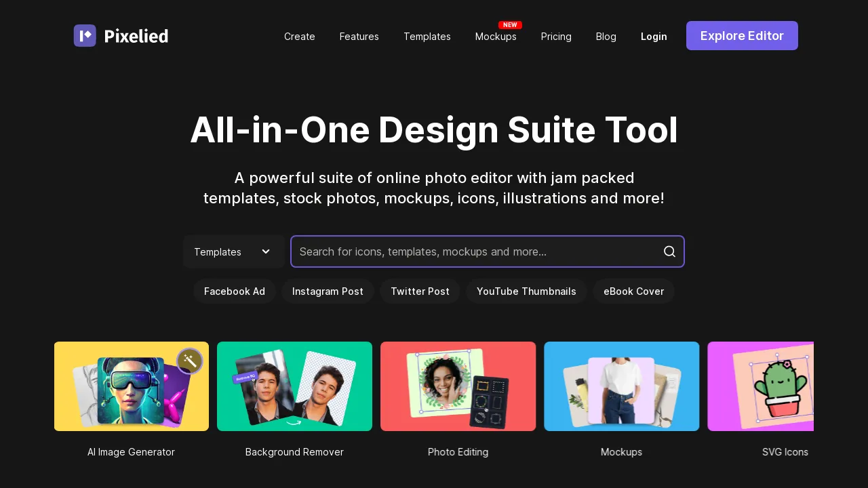The image size is (868, 488).
Task: Open the Background Remover thumbnail
Action: (x=294, y=386)
